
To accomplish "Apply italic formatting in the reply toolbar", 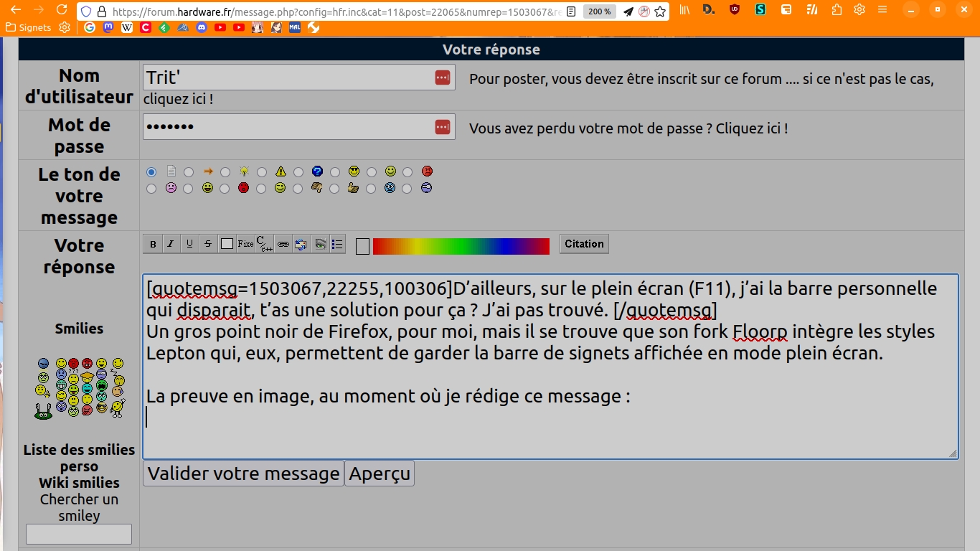I will pyautogui.click(x=171, y=244).
